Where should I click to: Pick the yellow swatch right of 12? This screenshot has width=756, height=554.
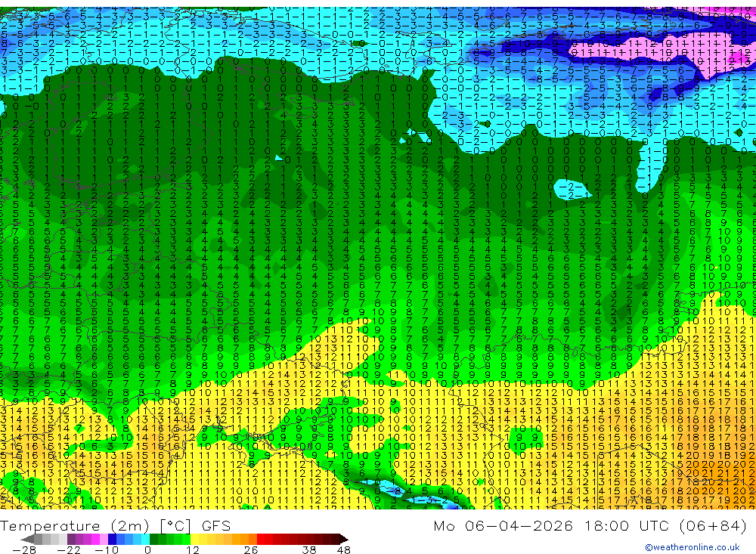(x=194, y=540)
